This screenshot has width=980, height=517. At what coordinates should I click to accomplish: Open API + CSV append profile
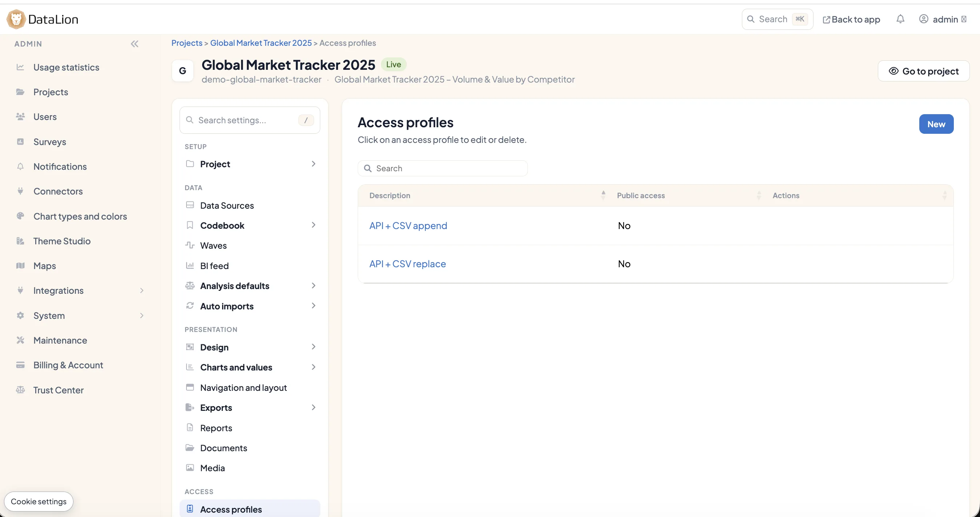(408, 225)
